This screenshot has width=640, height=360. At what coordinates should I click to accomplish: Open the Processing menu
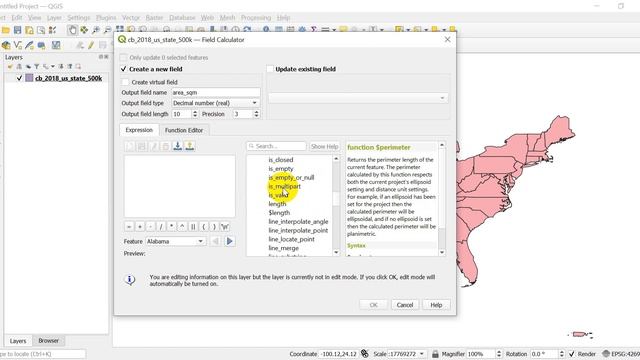coord(256,18)
